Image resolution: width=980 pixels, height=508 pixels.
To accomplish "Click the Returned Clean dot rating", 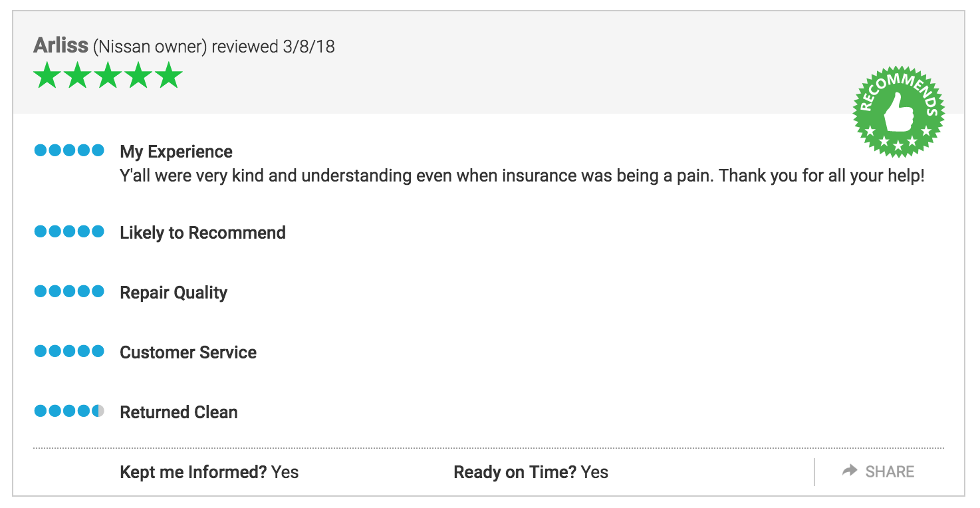I will [x=69, y=411].
